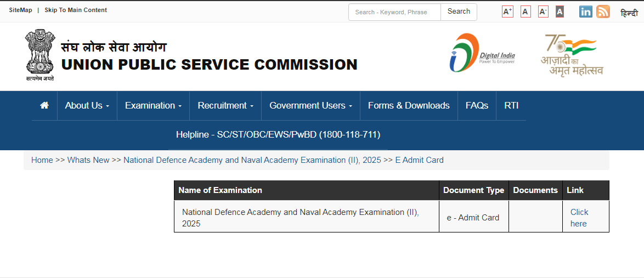Select the e - Admit Card cell
Image resolution: width=644 pixels, height=278 pixels.
[473, 218]
